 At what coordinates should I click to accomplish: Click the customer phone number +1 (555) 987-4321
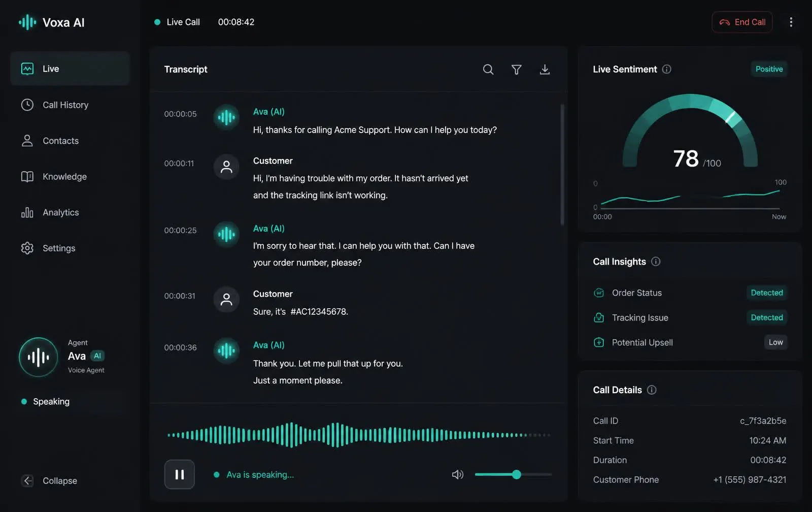pos(750,479)
